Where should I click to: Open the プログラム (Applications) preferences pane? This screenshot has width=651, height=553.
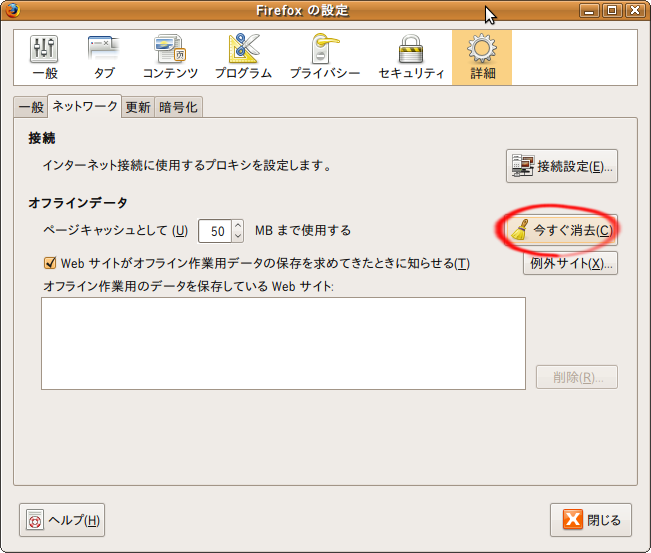(x=243, y=57)
